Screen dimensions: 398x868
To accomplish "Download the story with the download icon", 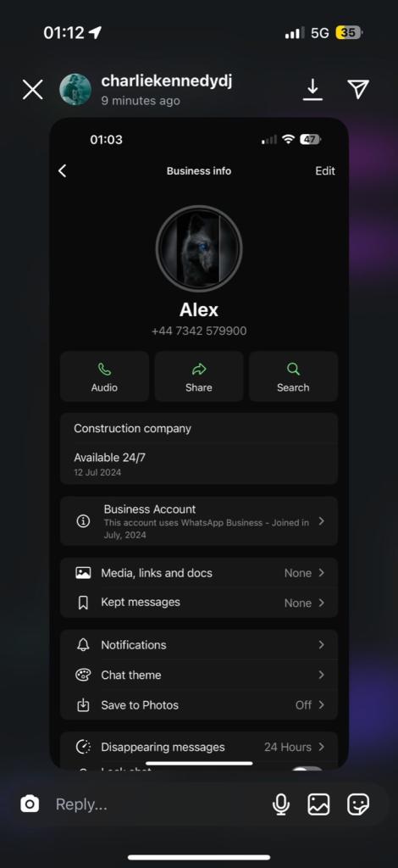I will coord(312,90).
